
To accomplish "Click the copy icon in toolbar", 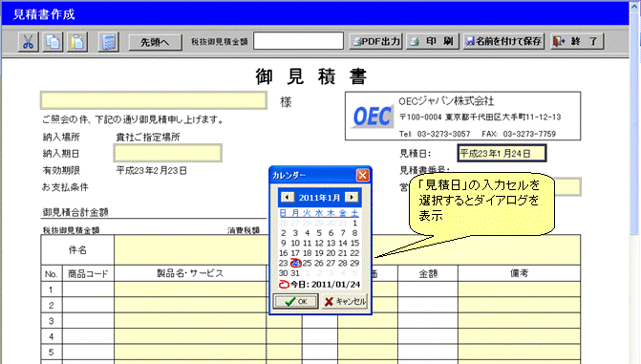I will point(53,42).
